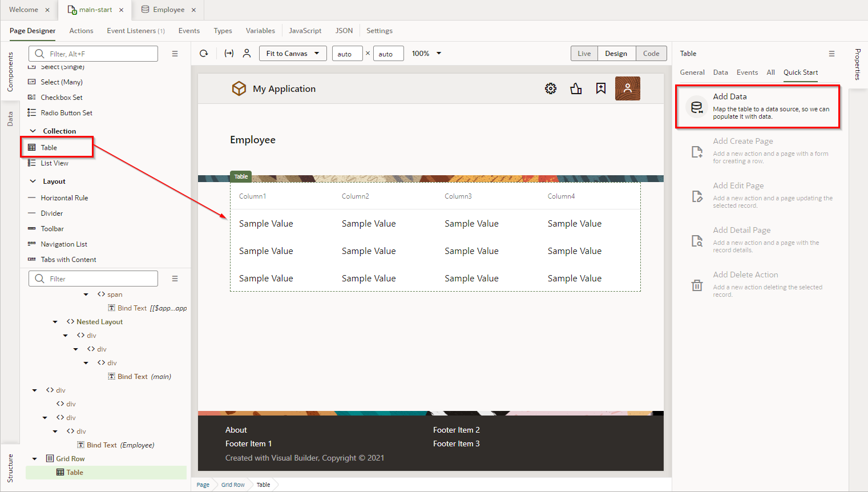Click Add Data quick start option
The width and height of the screenshot is (868, 492).
[x=757, y=106]
